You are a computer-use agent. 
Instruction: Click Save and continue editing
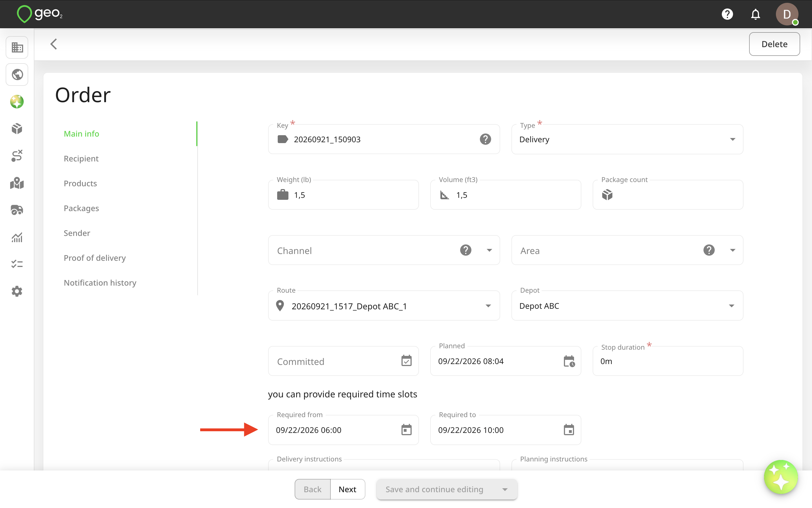coord(434,490)
